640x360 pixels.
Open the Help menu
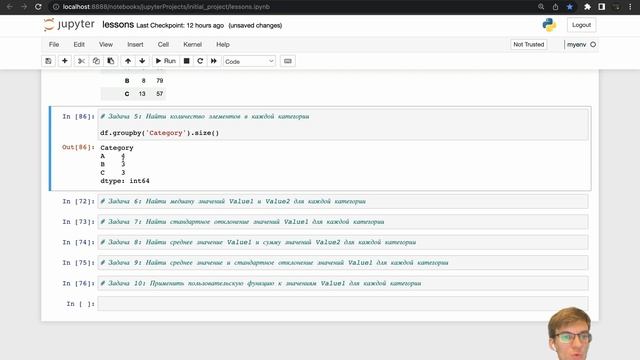223,44
